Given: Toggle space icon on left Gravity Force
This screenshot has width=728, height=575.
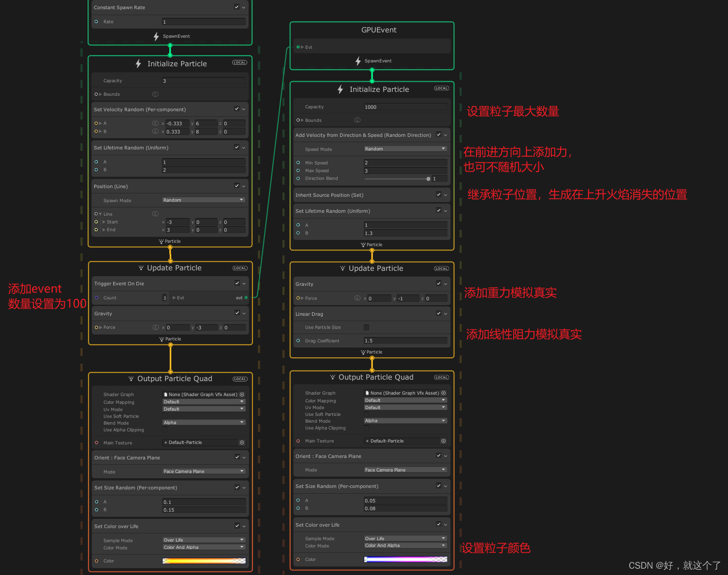Looking at the screenshot, I should click(x=156, y=327).
